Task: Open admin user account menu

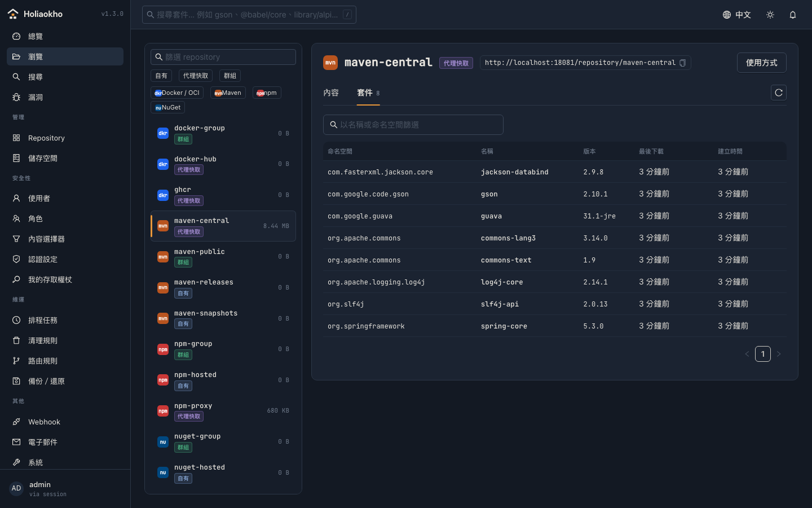Action: click(x=65, y=488)
